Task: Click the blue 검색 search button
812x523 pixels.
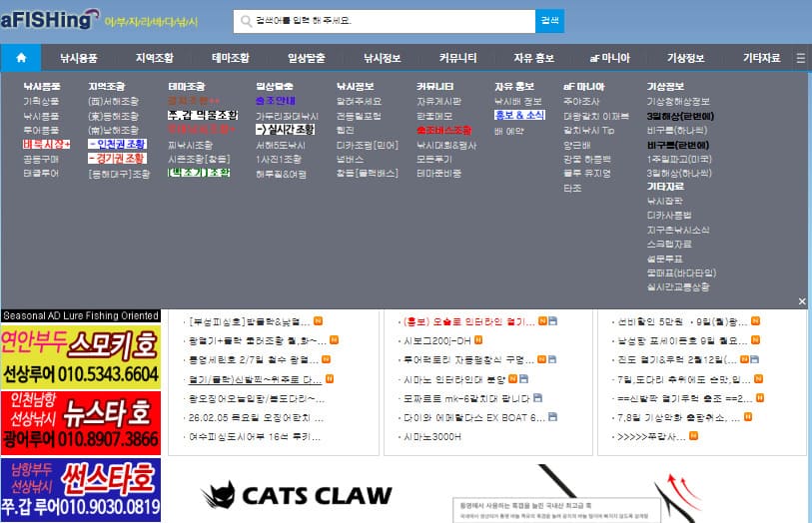Action: (549, 20)
